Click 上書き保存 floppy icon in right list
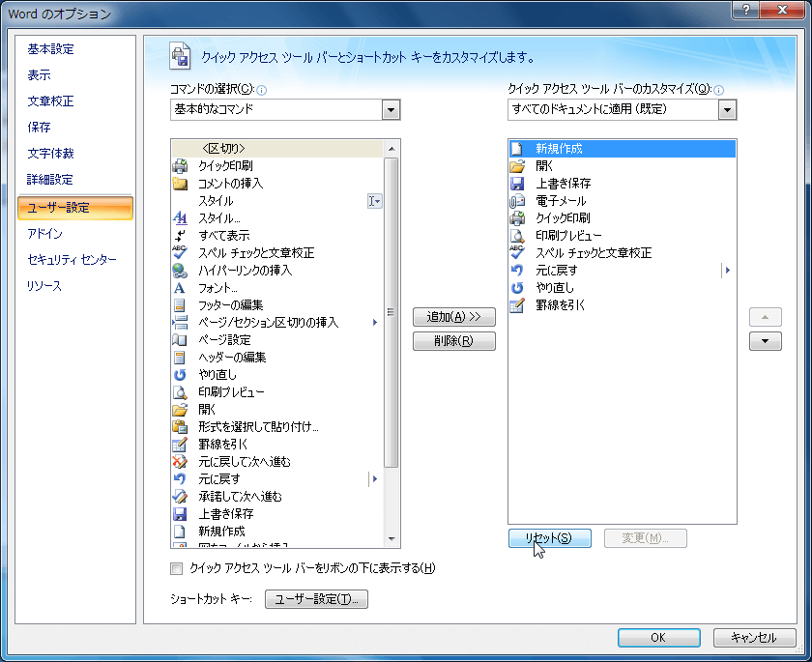This screenshot has height=662, width=812. point(517,184)
